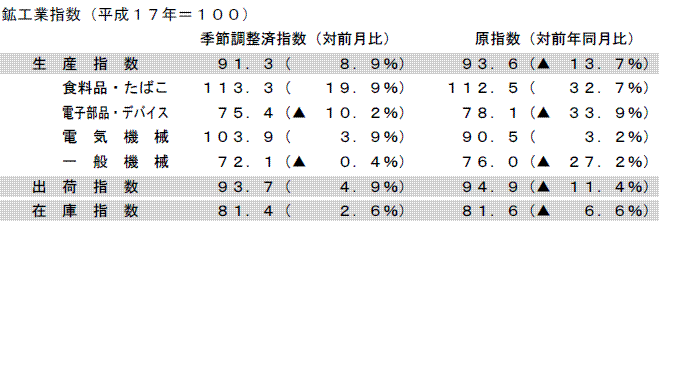Select the 電気機械 row label
Screen dimensions: 683x384
click(115, 137)
